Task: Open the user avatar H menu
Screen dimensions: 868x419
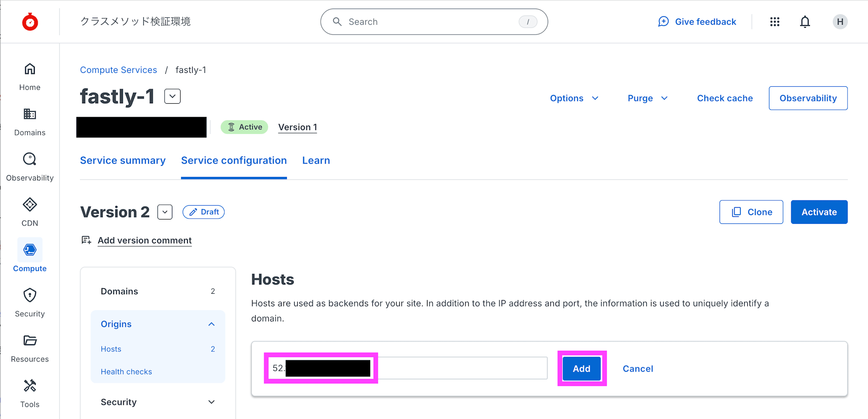Action: (x=840, y=22)
